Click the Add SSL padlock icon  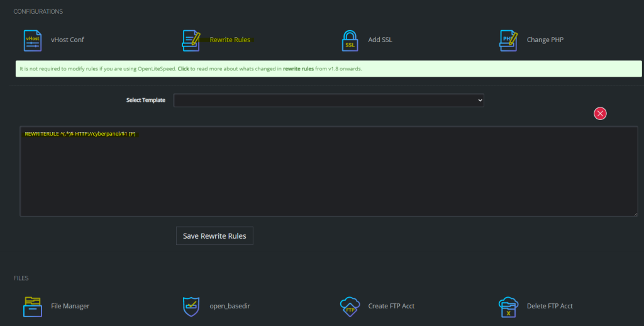tap(350, 40)
